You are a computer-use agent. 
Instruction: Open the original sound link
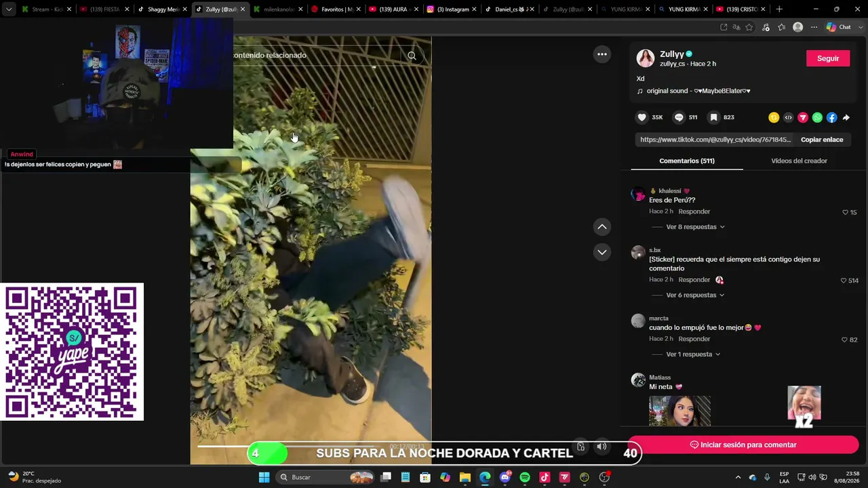pyautogui.click(x=693, y=91)
